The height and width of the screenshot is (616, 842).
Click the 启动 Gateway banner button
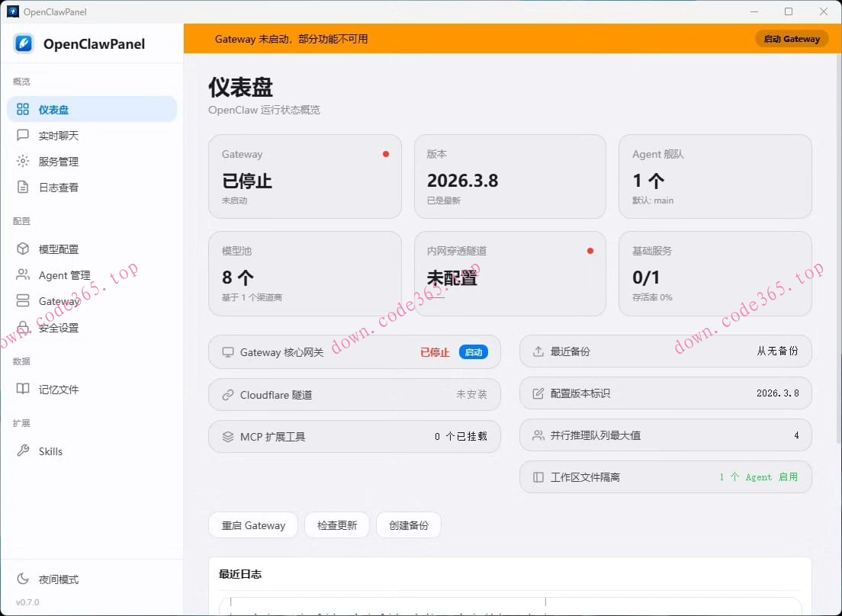(792, 39)
